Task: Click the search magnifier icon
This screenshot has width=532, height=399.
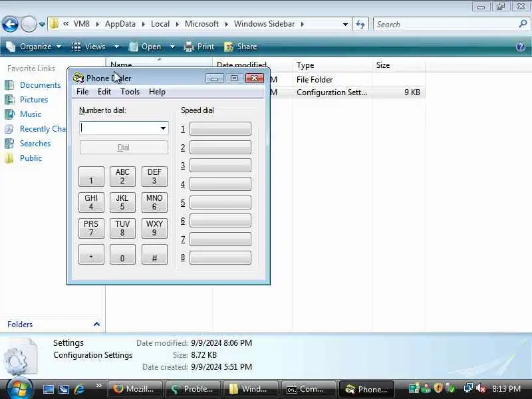Action: [523, 24]
